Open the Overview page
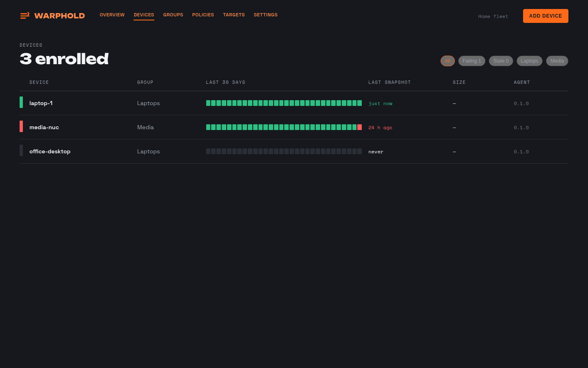 (x=112, y=15)
